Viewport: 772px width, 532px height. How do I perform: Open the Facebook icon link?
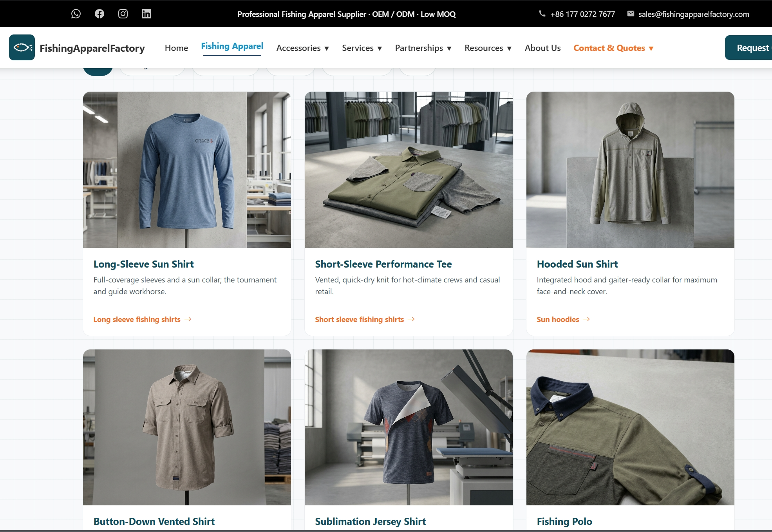tap(99, 14)
